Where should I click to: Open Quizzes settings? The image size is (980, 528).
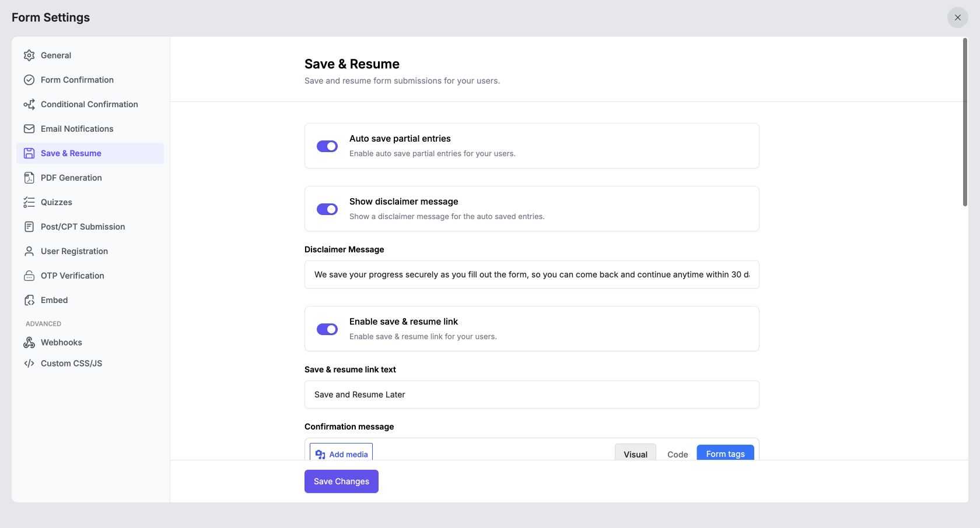[x=90, y=202]
